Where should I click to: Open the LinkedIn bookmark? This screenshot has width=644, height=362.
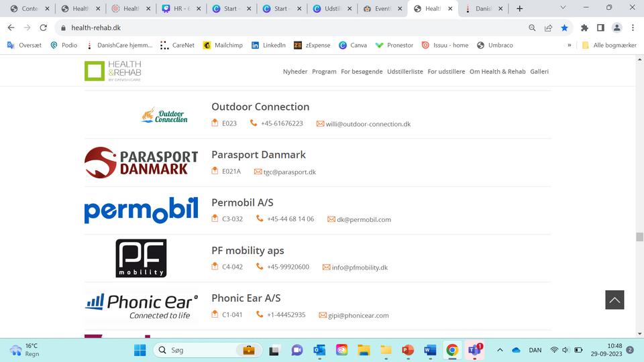tap(268, 45)
